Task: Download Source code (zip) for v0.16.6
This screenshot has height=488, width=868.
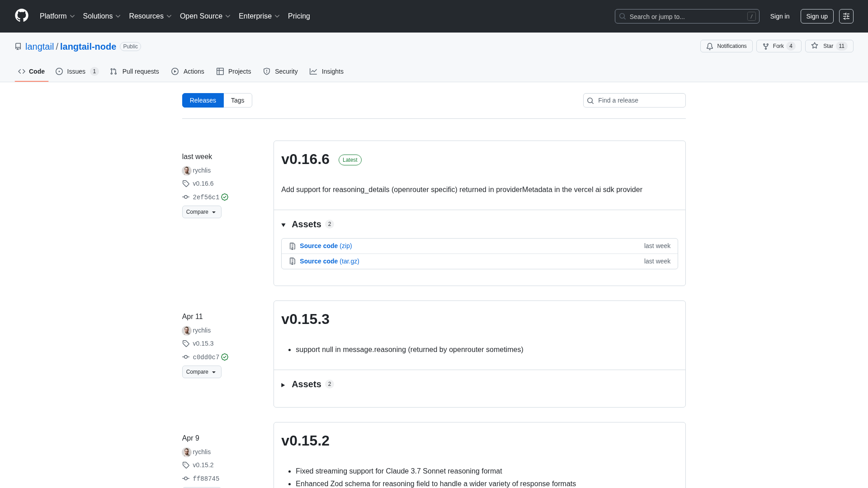Action: pos(325,246)
